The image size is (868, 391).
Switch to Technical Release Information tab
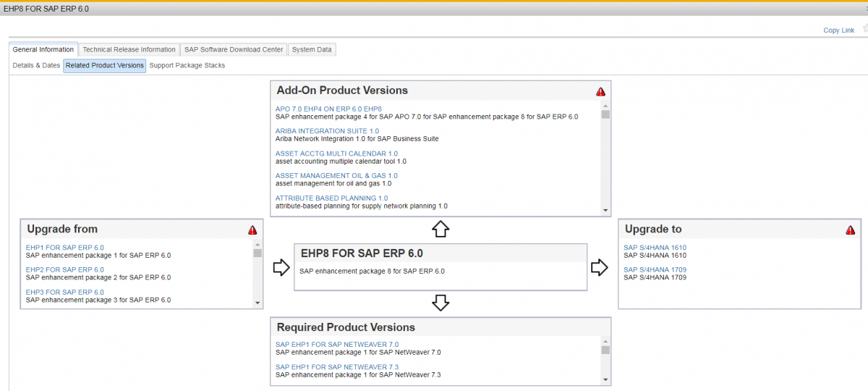pos(129,49)
